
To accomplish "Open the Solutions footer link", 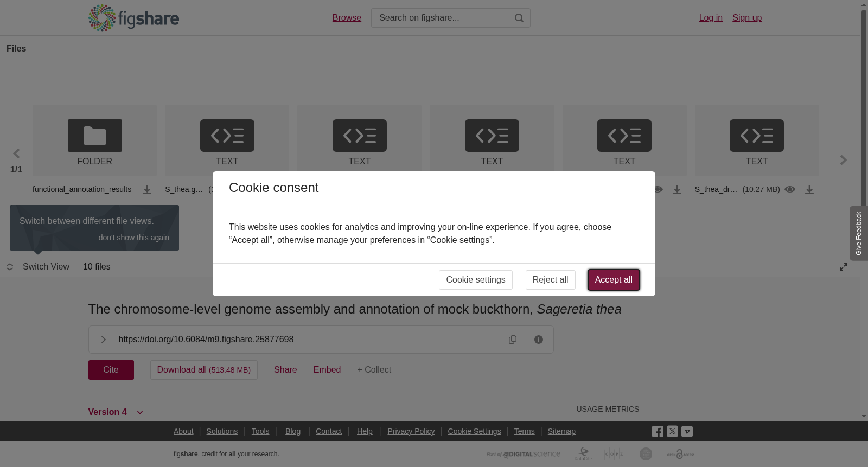I will (x=222, y=431).
